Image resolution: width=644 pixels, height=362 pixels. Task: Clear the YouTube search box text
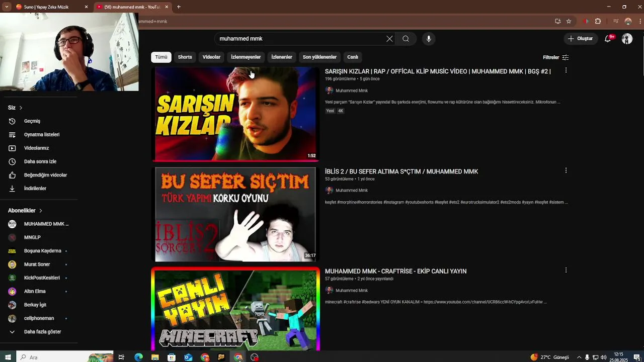(389, 39)
